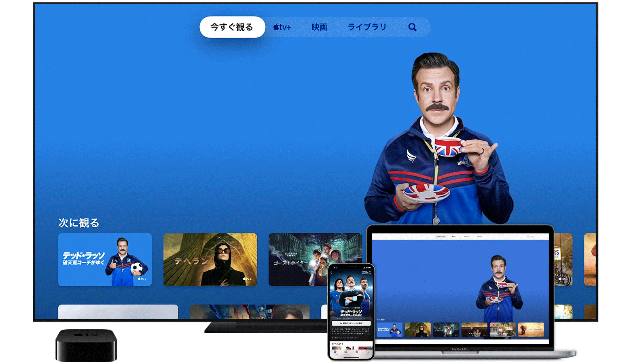Image resolution: width=631 pixels, height=364 pixels.
Task: Tap the シーズン 1 heading on the iPhone
Action: (x=337, y=343)
